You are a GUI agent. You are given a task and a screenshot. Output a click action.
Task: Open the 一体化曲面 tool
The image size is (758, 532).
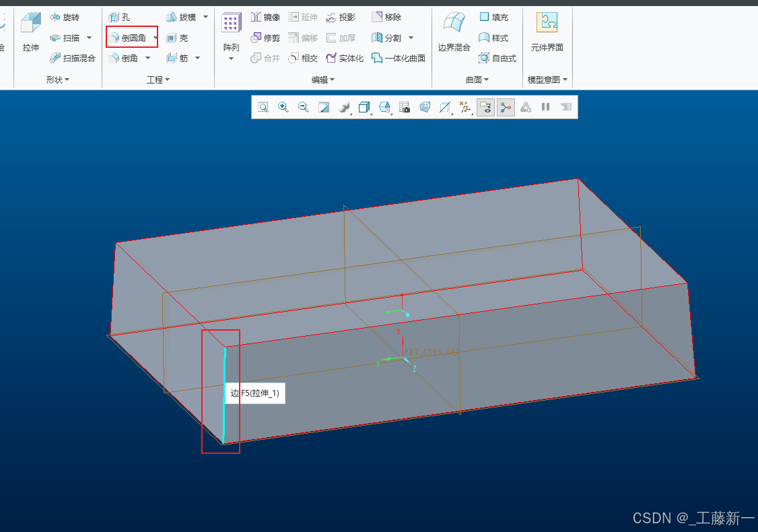click(x=399, y=58)
